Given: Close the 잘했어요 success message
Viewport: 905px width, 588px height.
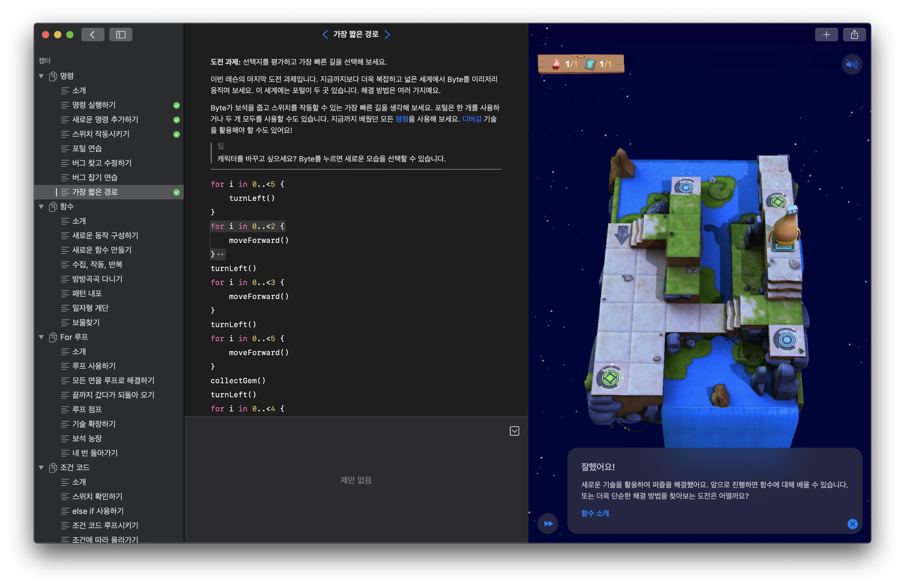Looking at the screenshot, I should (x=852, y=524).
